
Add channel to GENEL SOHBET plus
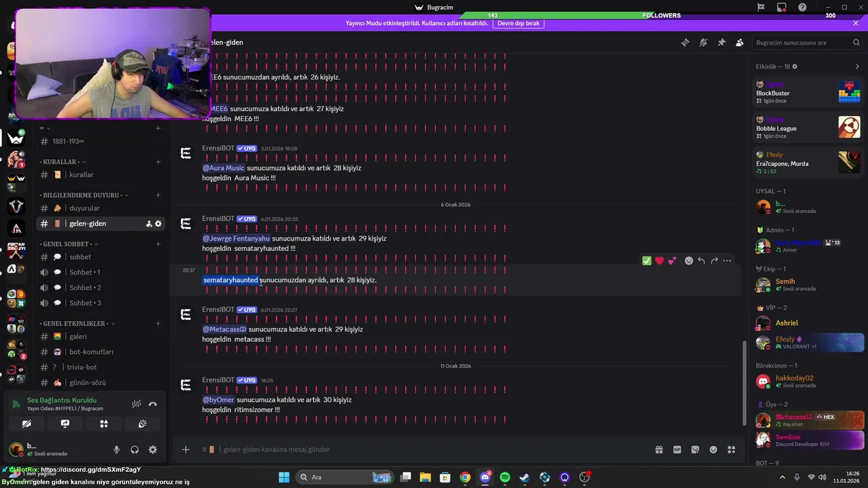tap(158, 244)
